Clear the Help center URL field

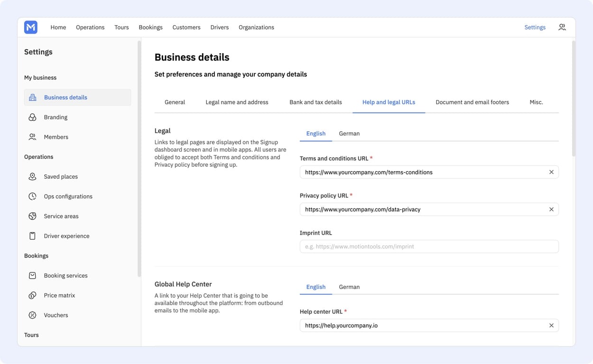click(x=551, y=326)
